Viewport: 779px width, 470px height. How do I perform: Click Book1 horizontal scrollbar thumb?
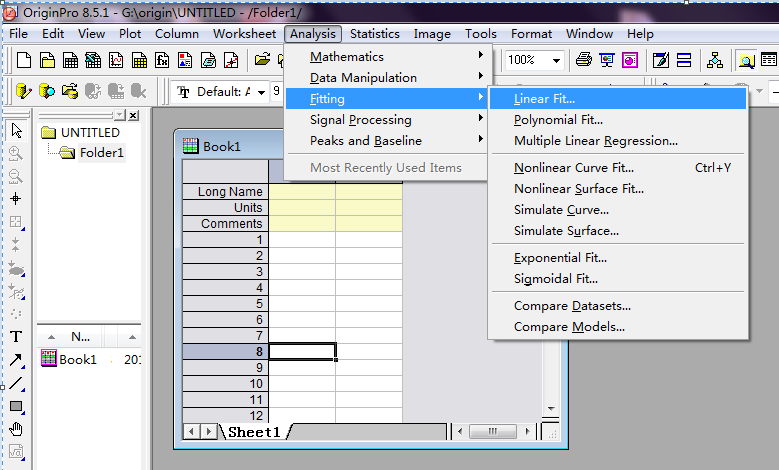point(493,431)
